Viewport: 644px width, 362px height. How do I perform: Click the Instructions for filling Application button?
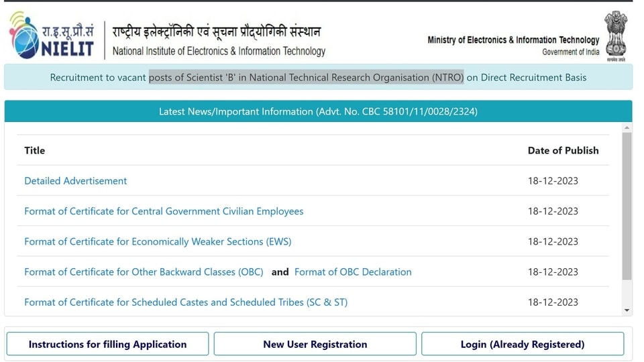point(107,344)
